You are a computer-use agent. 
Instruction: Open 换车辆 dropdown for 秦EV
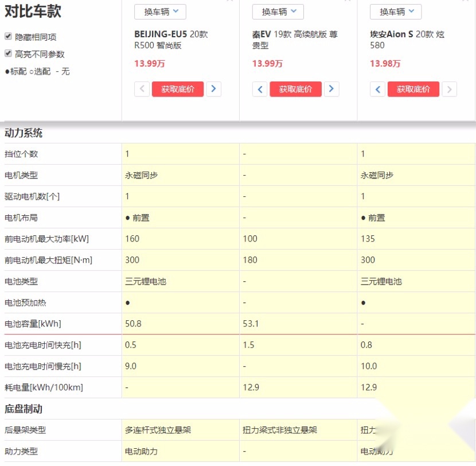278,12
